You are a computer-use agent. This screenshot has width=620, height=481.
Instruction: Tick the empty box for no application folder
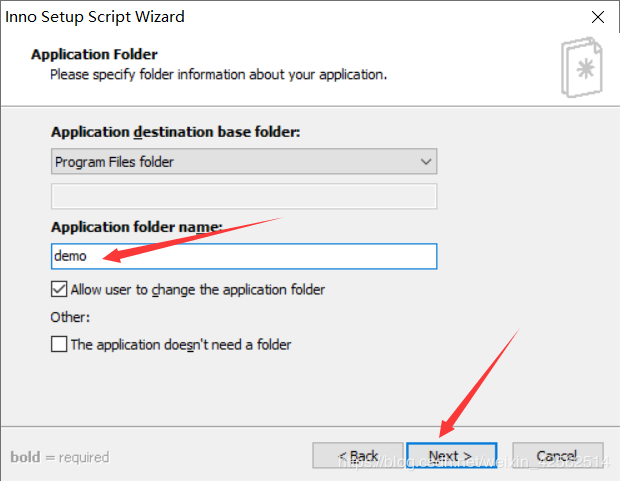pos(59,345)
